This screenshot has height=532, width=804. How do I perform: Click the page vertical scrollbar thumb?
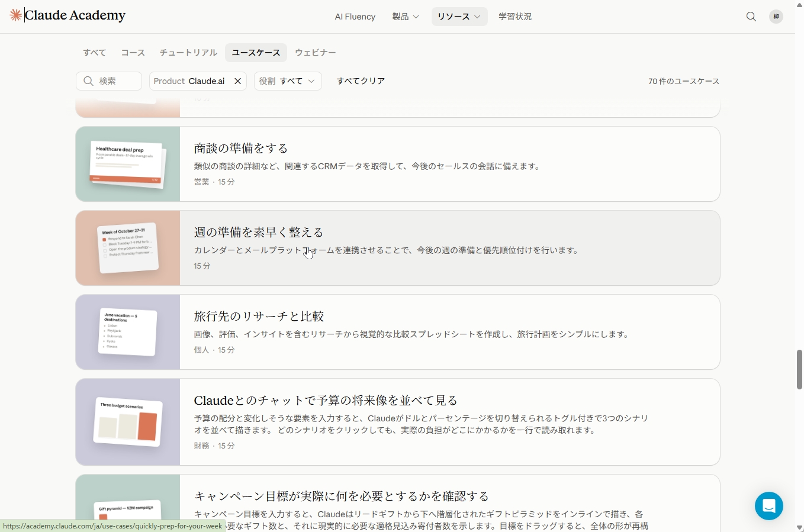(x=799, y=369)
